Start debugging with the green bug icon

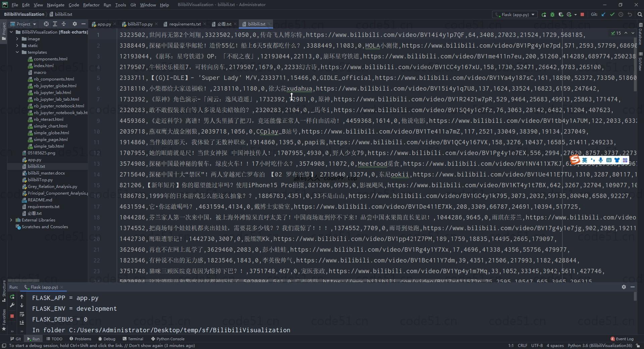point(552,14)
